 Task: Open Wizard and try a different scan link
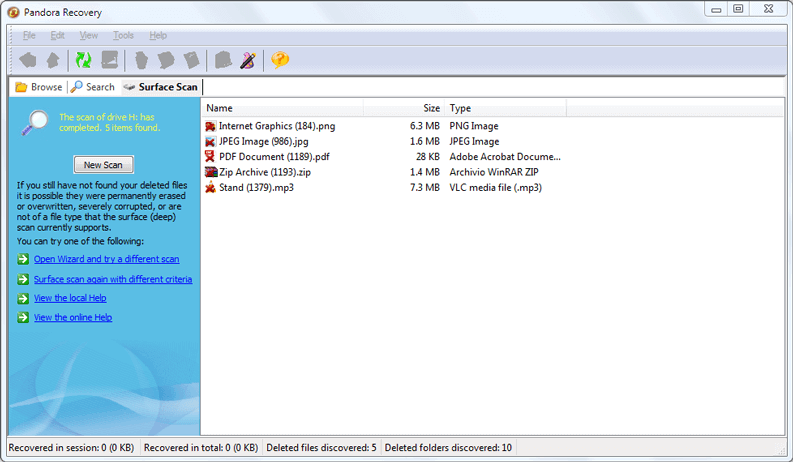106,259
